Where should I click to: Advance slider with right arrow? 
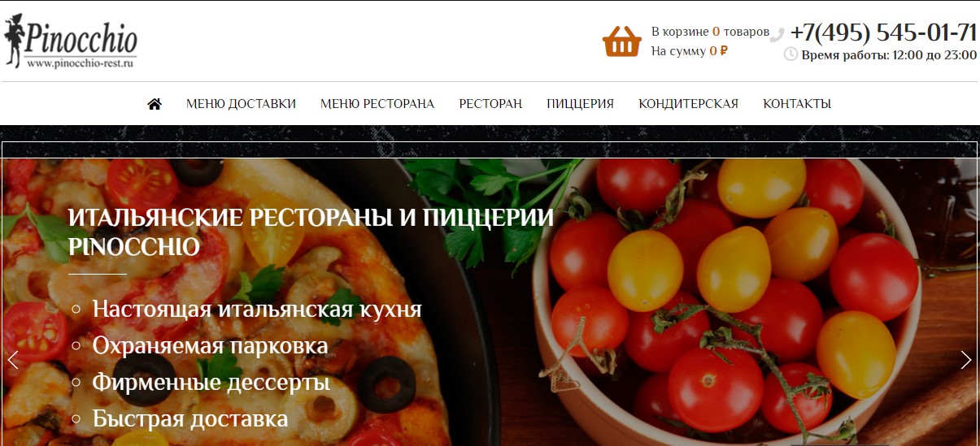(x=965, y=360)
